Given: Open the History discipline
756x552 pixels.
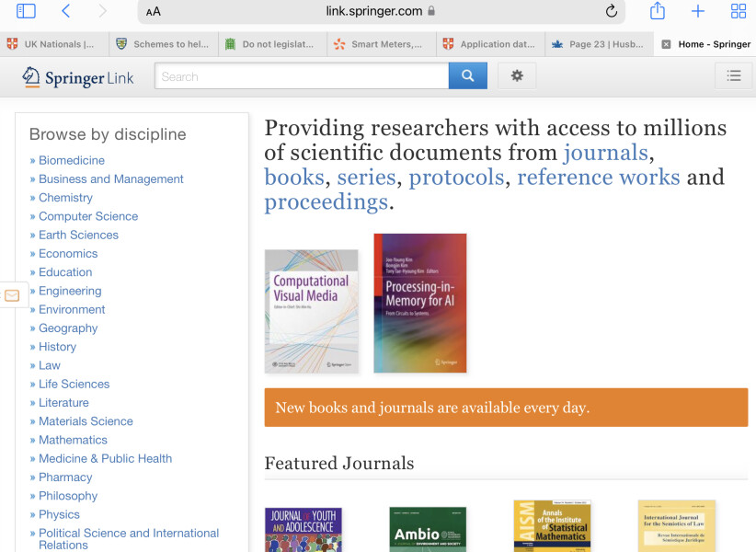Looking at the screenshot, I should (x=57, y=347).
